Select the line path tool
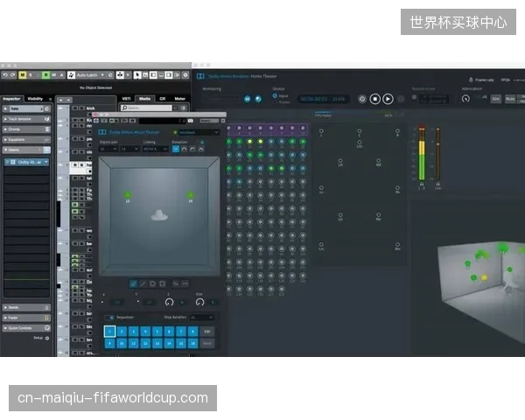This screenshot has width=525, height=420. (x=143, y=283)
